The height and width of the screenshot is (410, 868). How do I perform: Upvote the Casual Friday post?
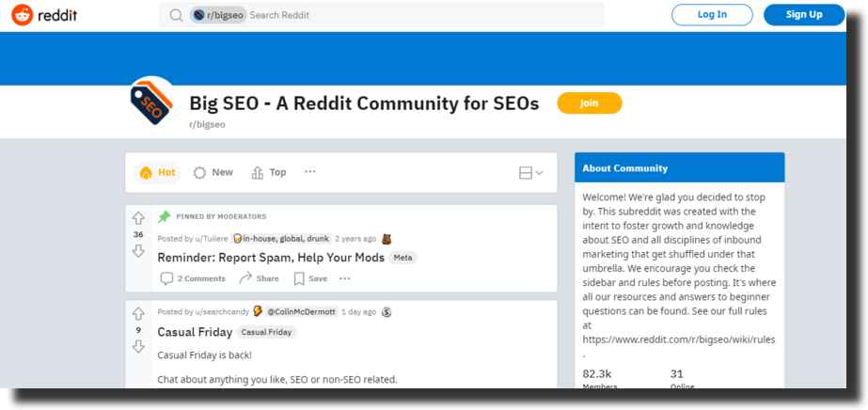(138, 314)
